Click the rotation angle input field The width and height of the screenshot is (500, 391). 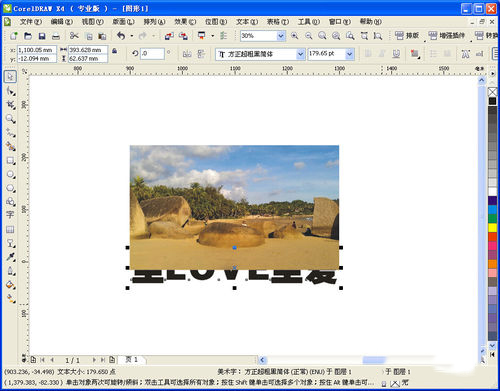pos(152,53)
